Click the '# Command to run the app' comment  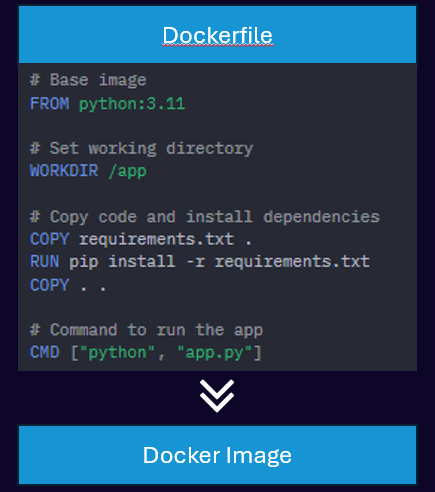tap(147, 330)
